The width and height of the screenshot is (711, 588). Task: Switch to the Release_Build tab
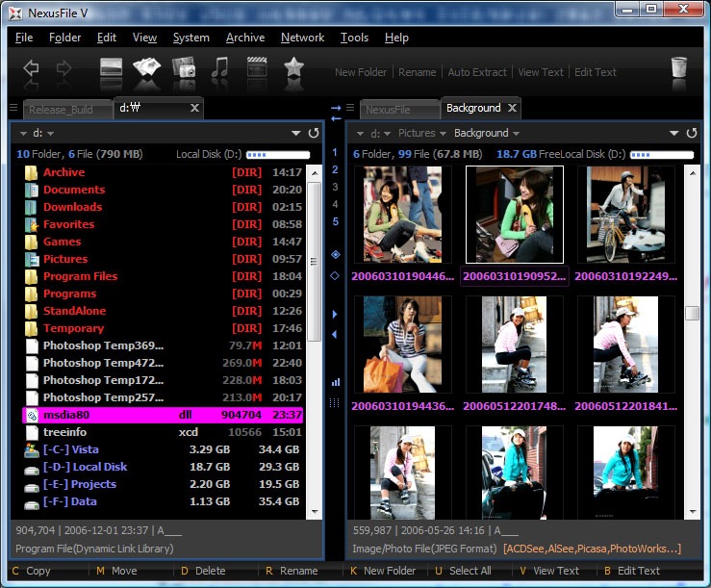click(62, 110)
